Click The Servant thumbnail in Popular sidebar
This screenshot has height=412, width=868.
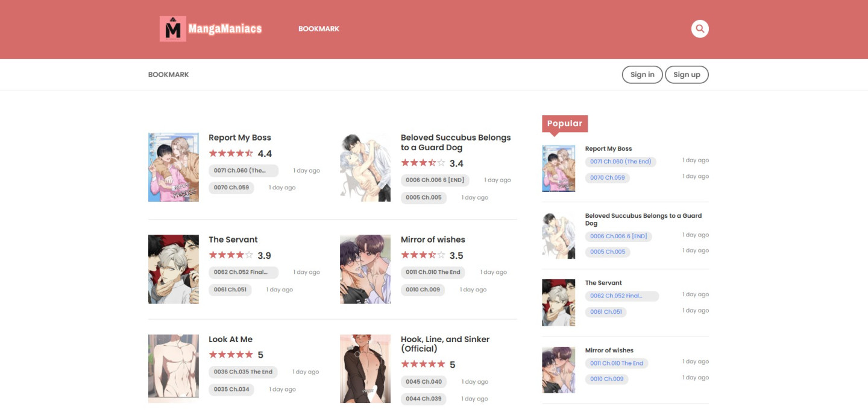click(x=558, y=302)
